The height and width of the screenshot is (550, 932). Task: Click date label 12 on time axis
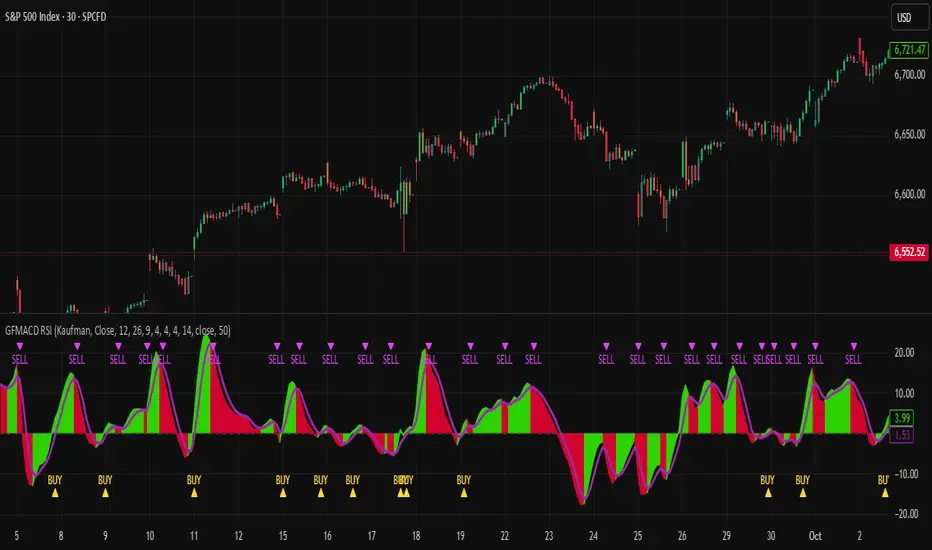tap(238, 536)
